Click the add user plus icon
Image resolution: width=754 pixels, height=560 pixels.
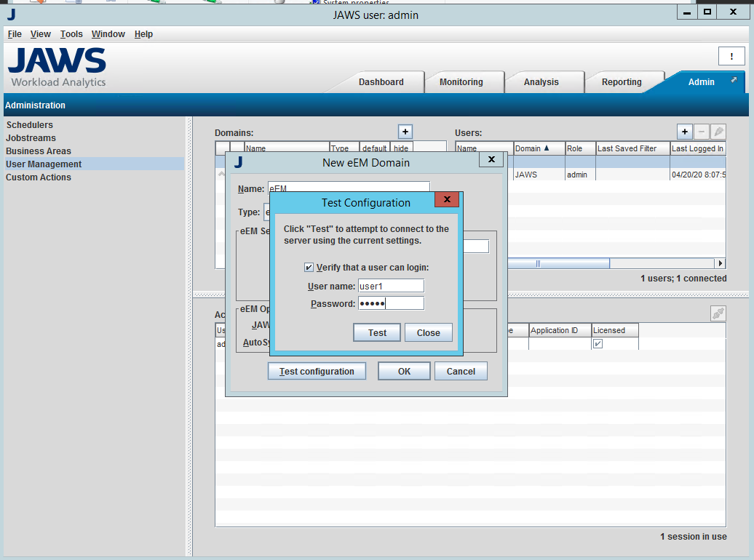tap(684, 132)
